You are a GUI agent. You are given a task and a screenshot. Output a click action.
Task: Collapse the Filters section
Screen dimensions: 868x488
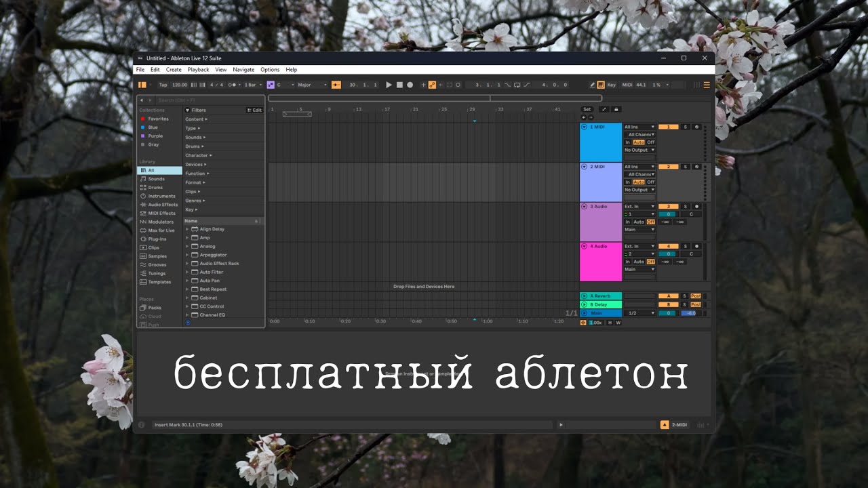[188, 110]
